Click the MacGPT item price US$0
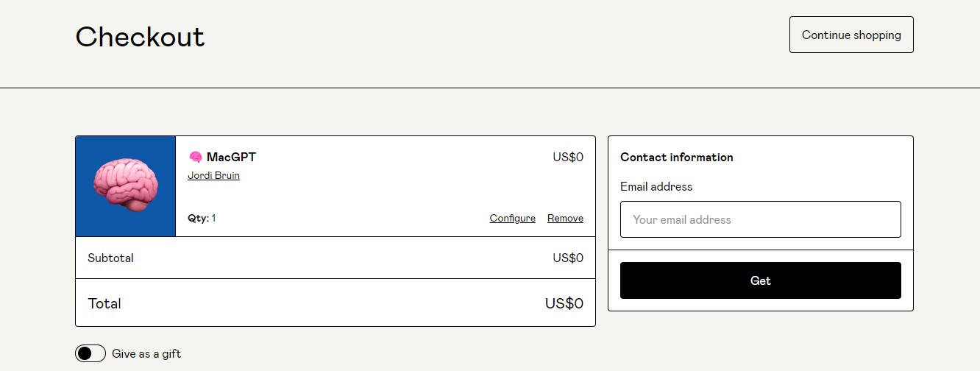The height and width of the screenshot is (371, 980). [568, 157]
